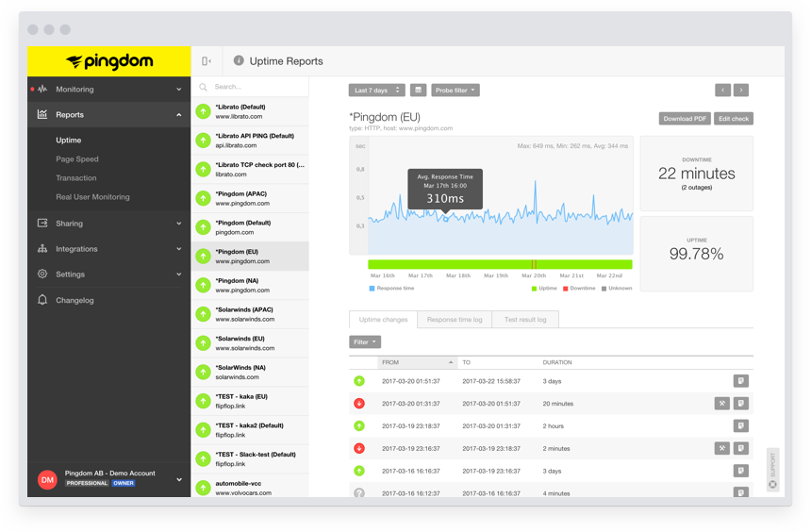Select the *TEST - kaka (EU) check
This screenshot has width=811, height=532.
coord(250,401)
